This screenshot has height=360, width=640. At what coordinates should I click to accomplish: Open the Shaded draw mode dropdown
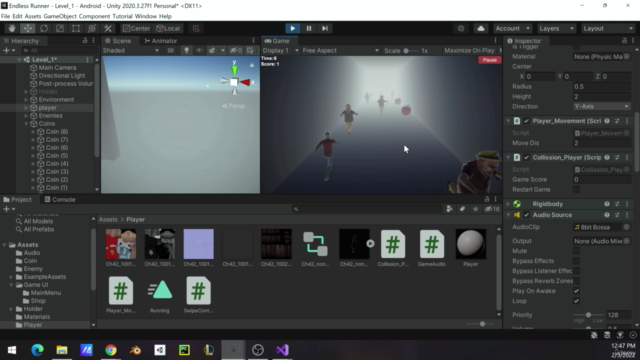coord(131,50)
